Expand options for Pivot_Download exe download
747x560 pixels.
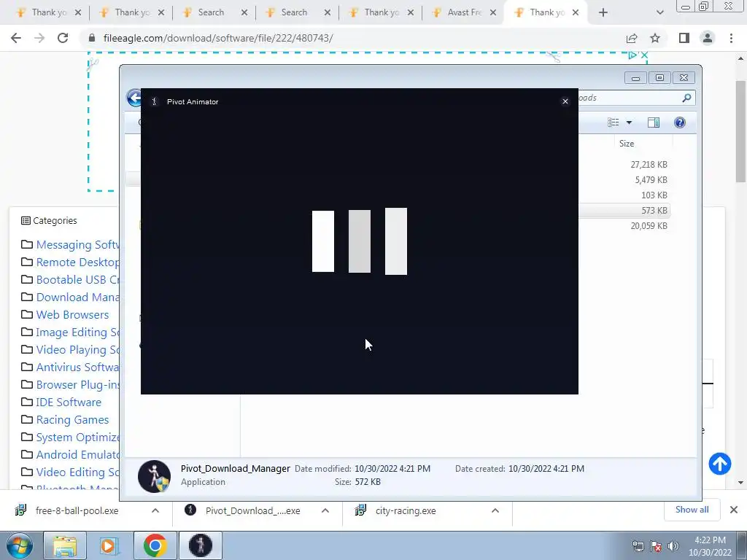(325, 510)
